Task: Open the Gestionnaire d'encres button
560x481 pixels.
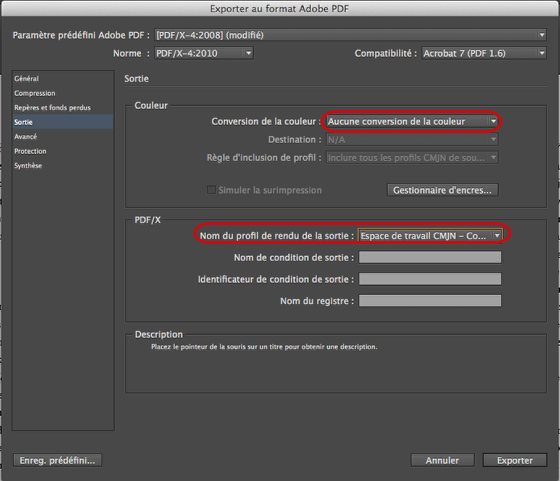Action: [x=442, y=190]
